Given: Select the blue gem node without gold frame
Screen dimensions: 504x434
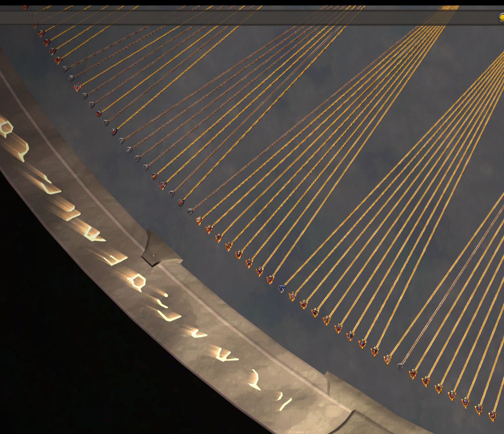Looking at the screenshot, I should click(282, 288).
